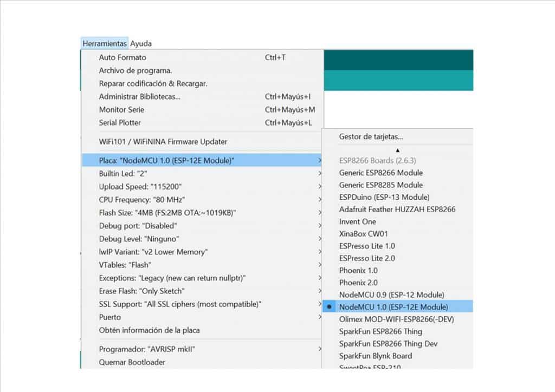Open the Ayuda menu
This screenshot has height=392, width=555.
(x=141, y=43)
